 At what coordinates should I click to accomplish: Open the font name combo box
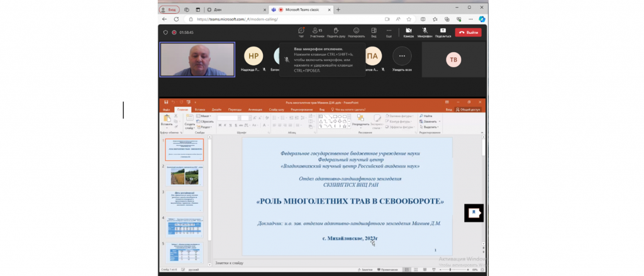tap(229, 118)
